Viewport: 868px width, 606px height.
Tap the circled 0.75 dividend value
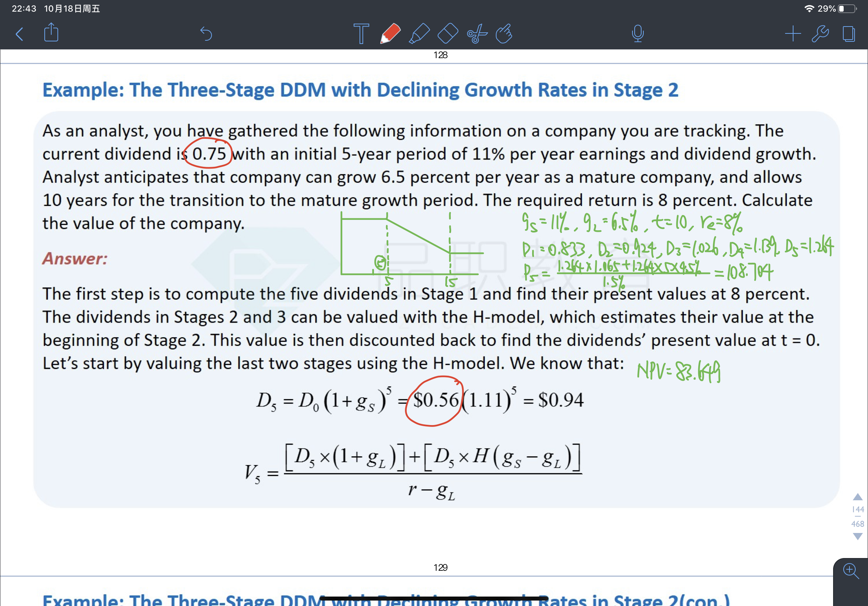(x=208, y=153)
